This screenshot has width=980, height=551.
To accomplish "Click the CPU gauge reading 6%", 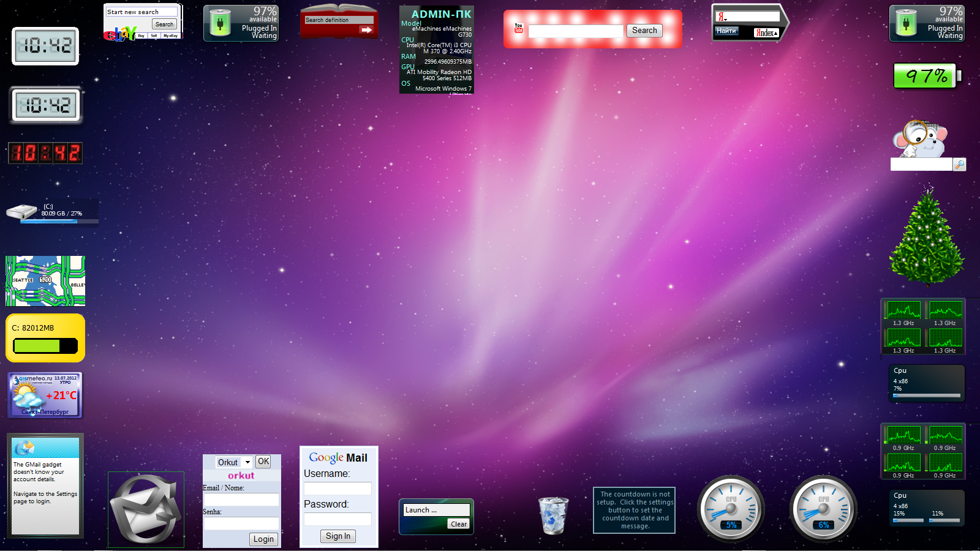I will point(823,509).
